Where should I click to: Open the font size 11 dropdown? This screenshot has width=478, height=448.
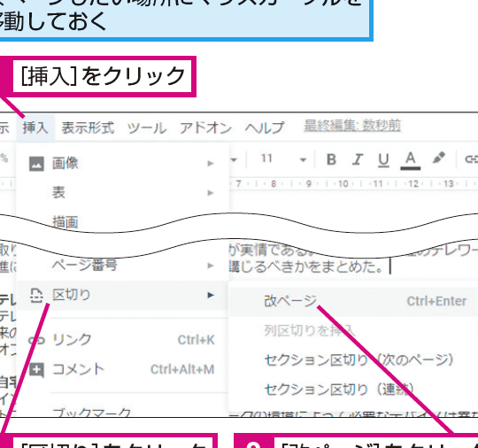(x=283, y=158)
